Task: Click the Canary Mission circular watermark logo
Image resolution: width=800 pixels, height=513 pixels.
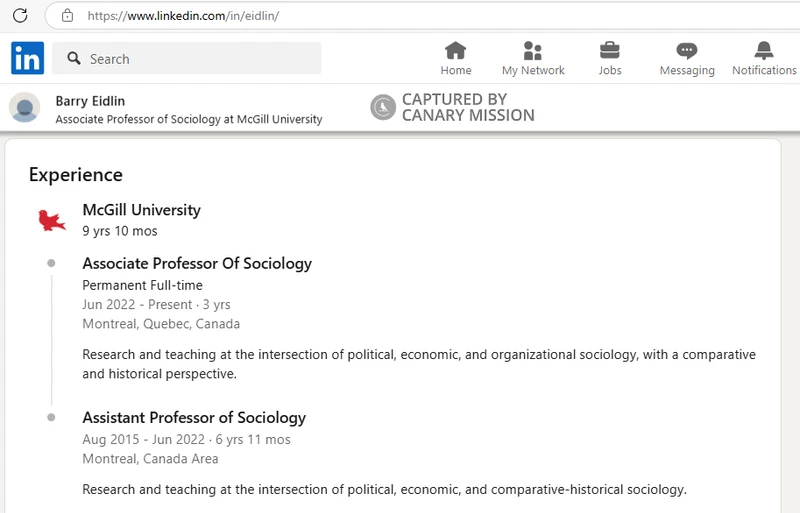Action: (x=383, y=107)
